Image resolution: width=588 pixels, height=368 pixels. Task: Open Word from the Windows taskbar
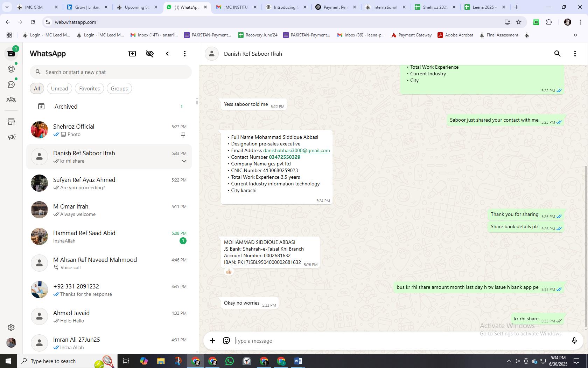point(298,361)
